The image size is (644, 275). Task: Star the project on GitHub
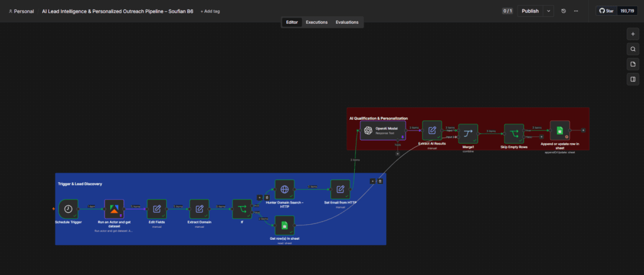pos(606,11)
